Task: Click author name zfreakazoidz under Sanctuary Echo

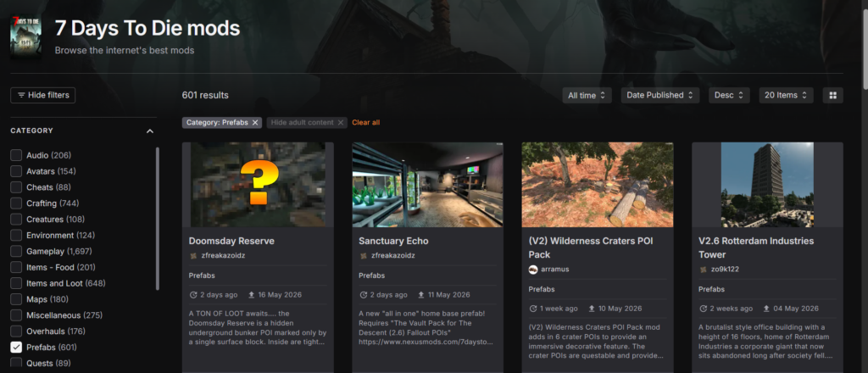Action: (x=392, y=256)
